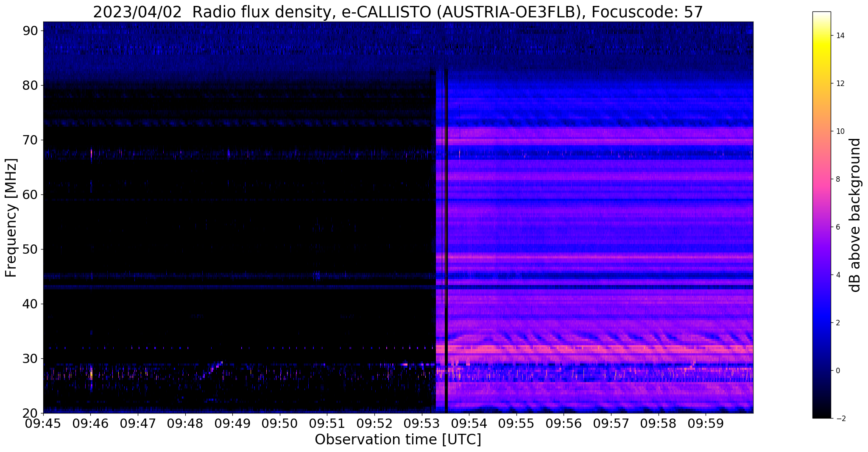868x452 pixels.
Task: Click the colorbar tick value 10
Action: [x=840, y=131]
